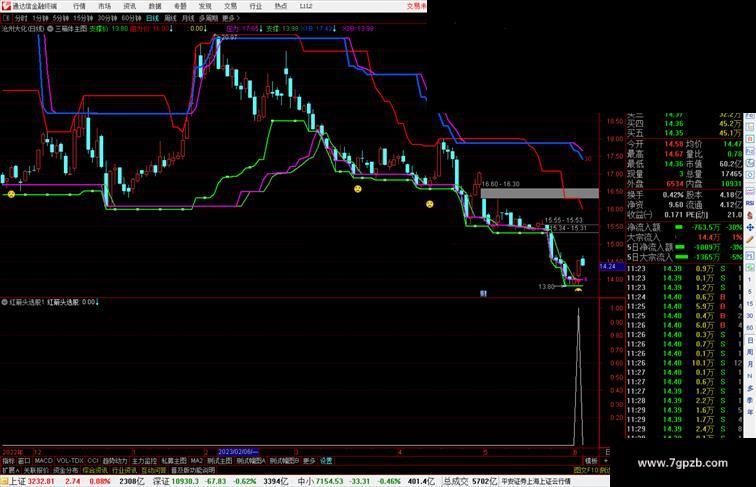This screenshot has height=487, width=756.
Task: Open the 行业资讯 tab
Action: (x=124, y=470)
